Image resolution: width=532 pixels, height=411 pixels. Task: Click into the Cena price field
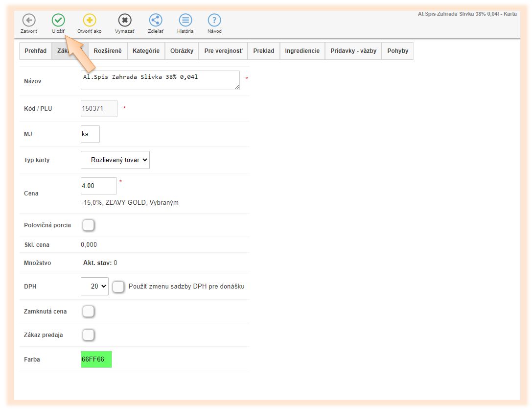(x=98, y=186)
